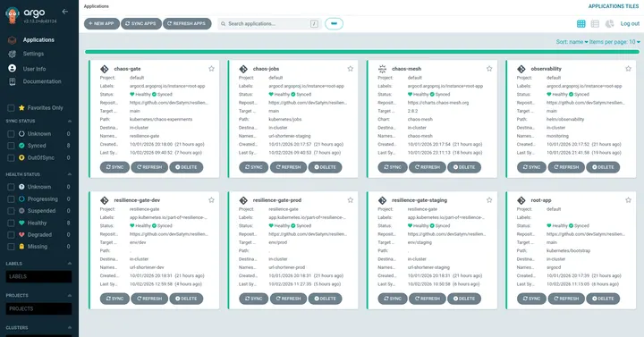The image size is (644, 337).
Task: Click the pill filter button beside search
Action: coord(334,24)
